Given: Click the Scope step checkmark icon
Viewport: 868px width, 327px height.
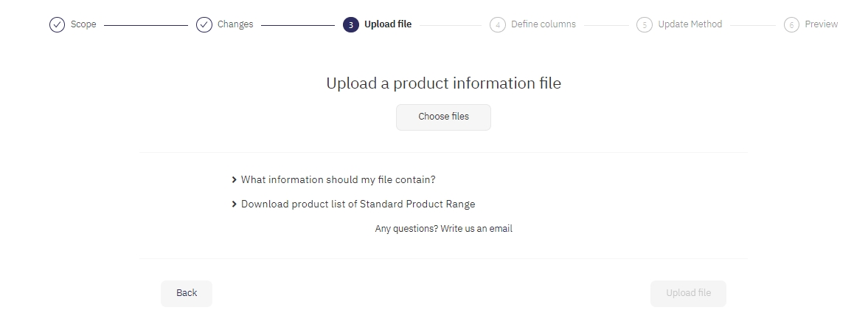Looking at the screenshot, I should coord(57,25).
